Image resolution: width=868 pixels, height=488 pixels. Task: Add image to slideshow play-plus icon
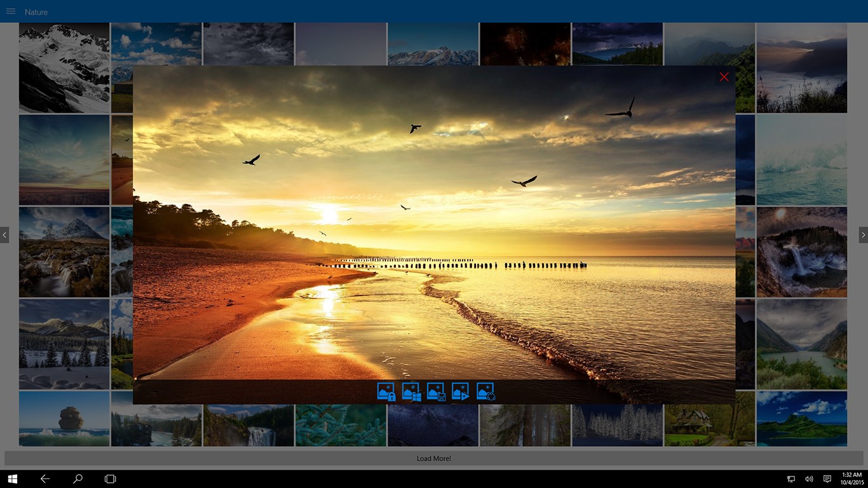point(461,392)
